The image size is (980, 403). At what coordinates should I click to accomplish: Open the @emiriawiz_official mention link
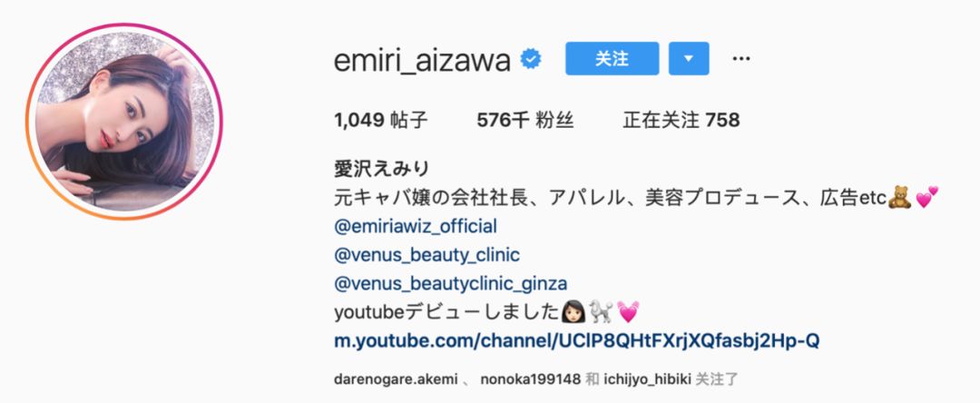tap(416, 226)
